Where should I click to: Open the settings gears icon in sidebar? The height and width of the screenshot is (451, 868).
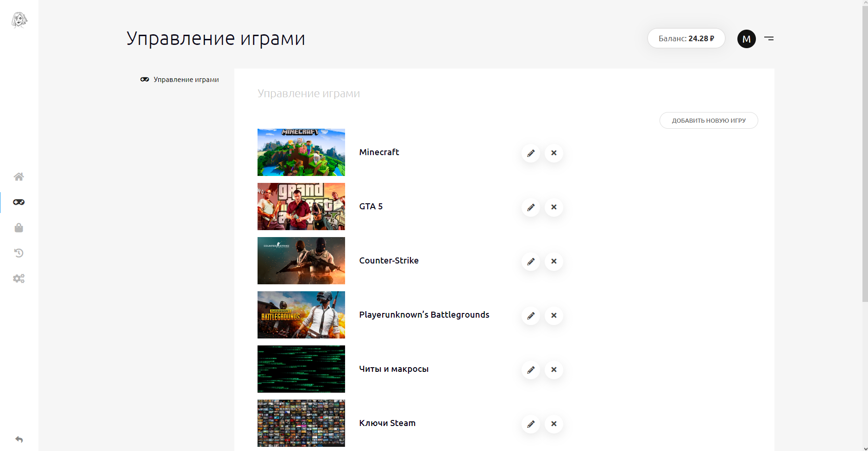[19, 278]
